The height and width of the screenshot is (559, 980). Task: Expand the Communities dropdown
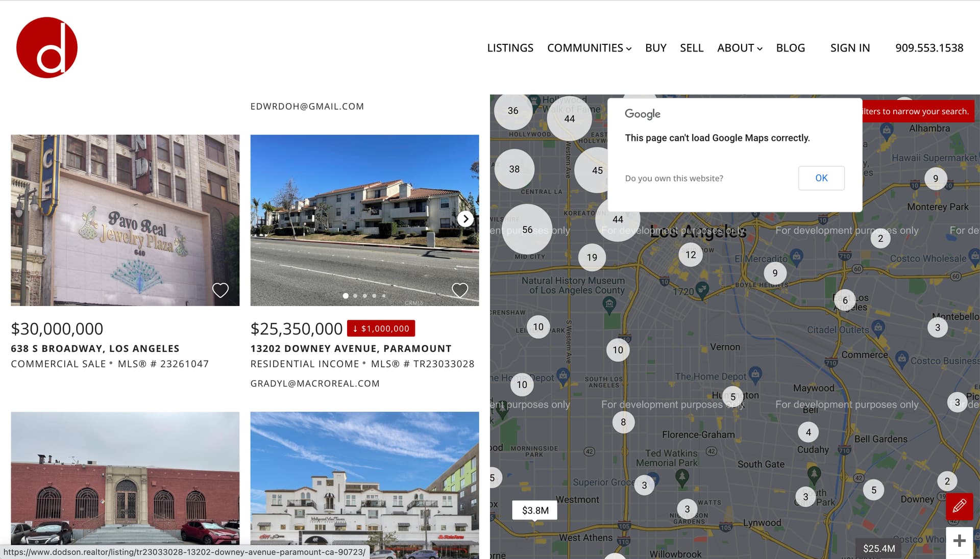[589, 48]
